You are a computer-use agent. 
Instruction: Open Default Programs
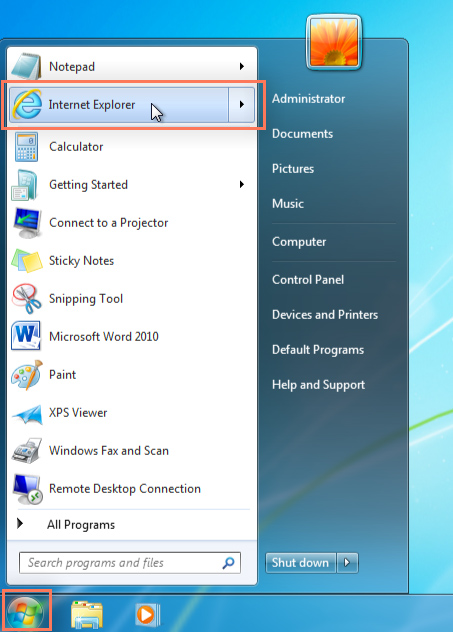[318, 350]
